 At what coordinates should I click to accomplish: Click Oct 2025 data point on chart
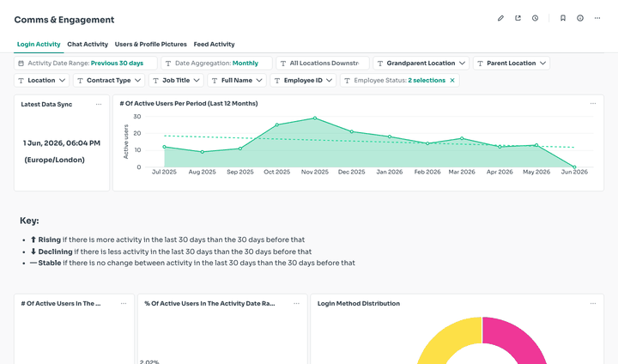(x=277, y=125)
